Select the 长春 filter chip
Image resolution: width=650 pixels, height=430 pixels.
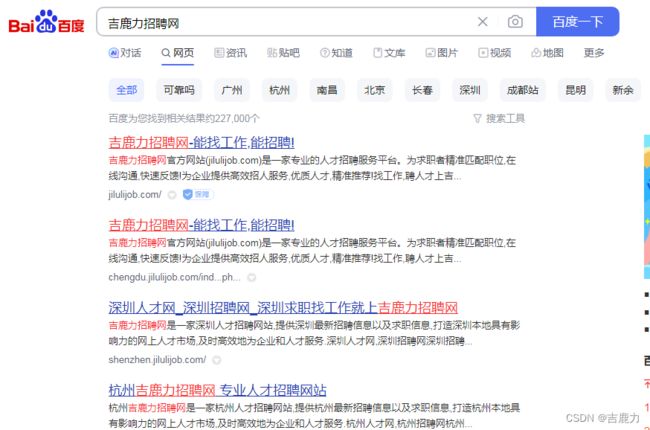pos(422,90)
